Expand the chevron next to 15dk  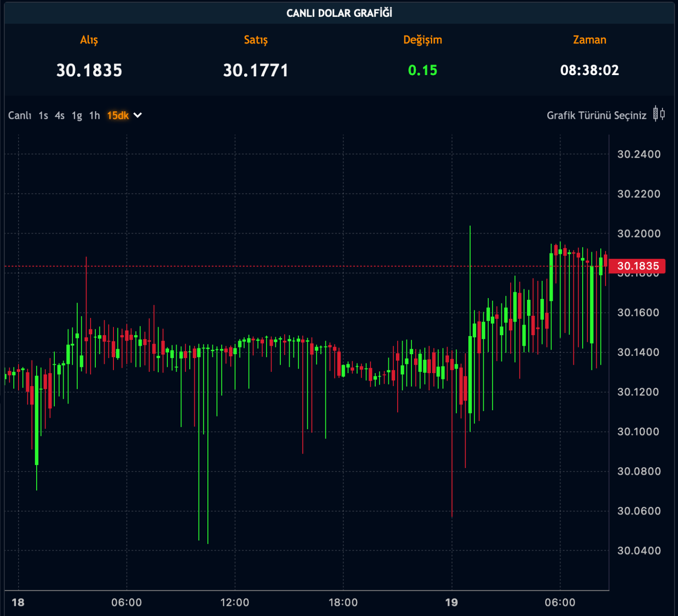(138, 115)
